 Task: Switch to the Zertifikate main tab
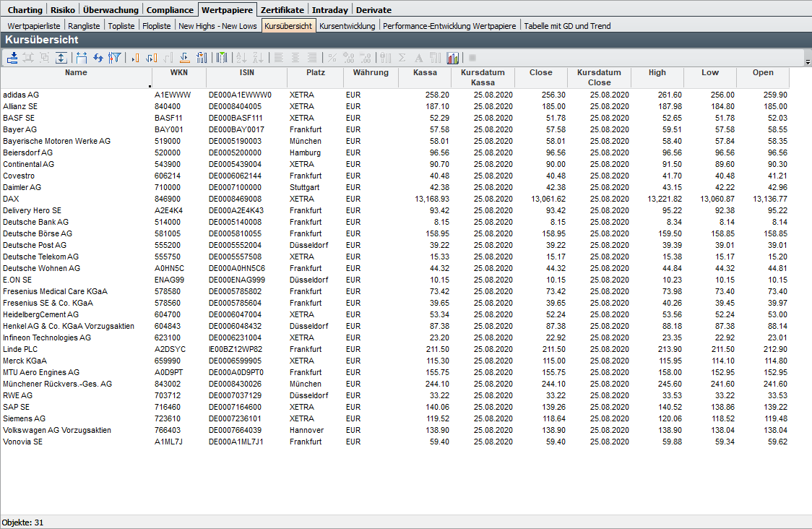[x=282, y=10]
